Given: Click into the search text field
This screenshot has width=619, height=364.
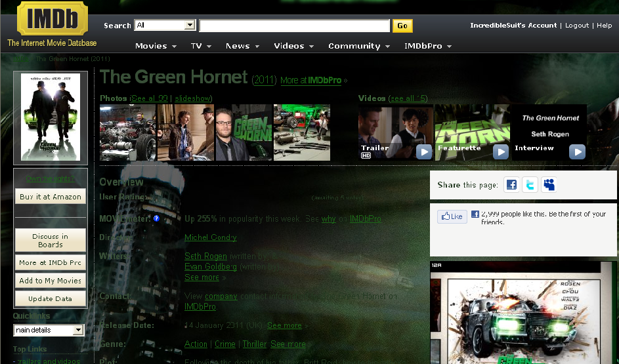Looking at the screenshot, I should pos(295,26).
